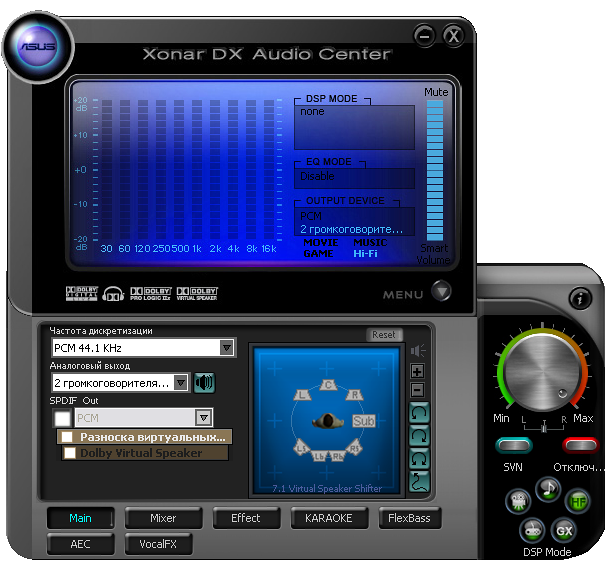Image resolution: width=606 pixels, height=569 pixels.
Task: Click the ASUS logo orb
Action: point(38,47)
